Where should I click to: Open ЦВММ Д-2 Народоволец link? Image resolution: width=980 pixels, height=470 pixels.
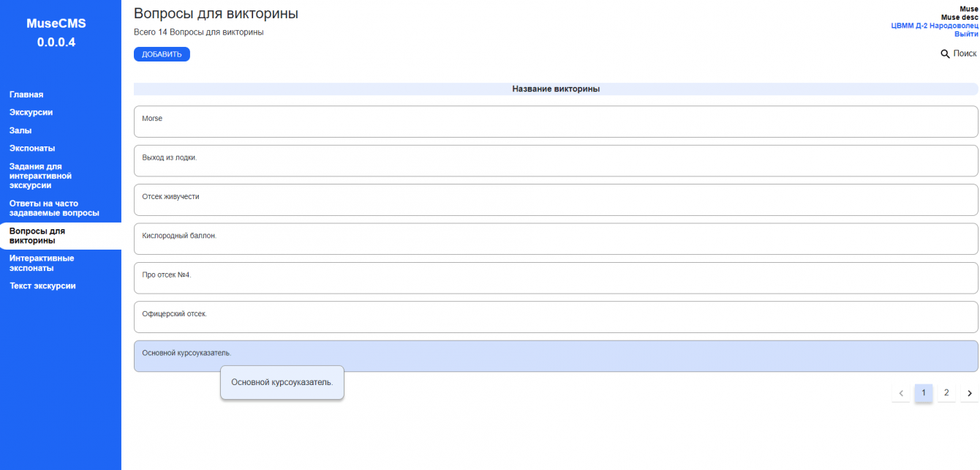(934, 26)
